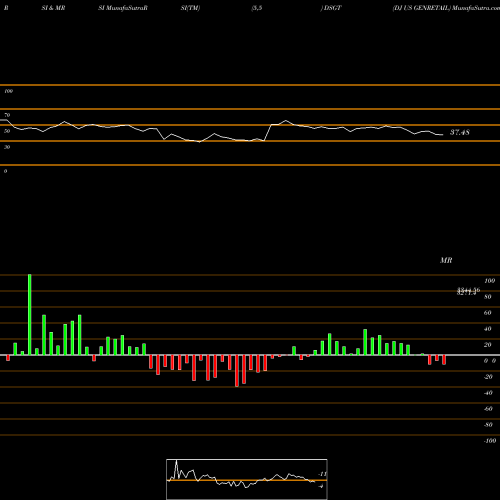Click the -60 label on MR axis
The height and width of the screenshot is (500, 500).
coord(488,409)
